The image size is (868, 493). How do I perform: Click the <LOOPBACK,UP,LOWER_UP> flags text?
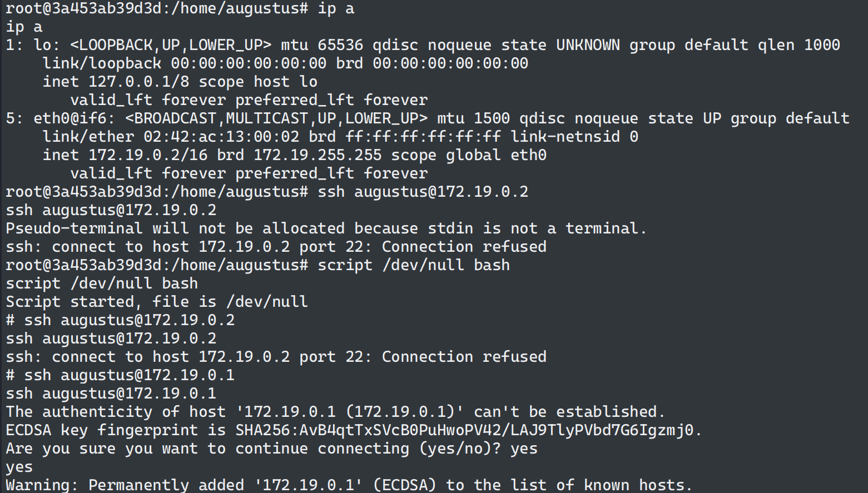(171, 45)
